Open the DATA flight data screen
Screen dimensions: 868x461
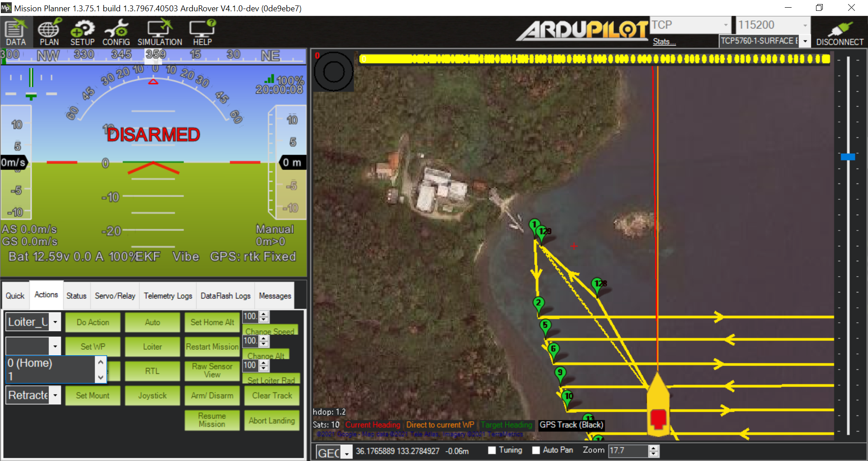pyautogui.click(x=16, y=32)
